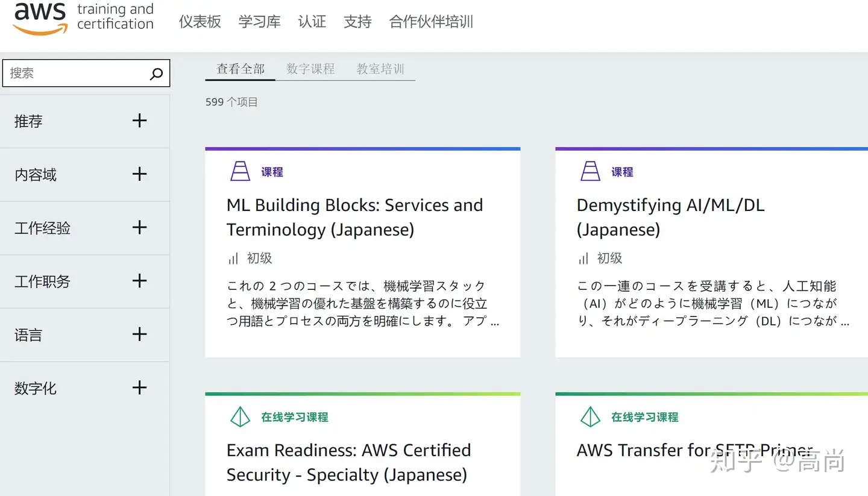Click the 初级 level bars icon on Demystifying AI/ML/DL
This screenshot has width=868, height=496.
click(x=583, y=259)
